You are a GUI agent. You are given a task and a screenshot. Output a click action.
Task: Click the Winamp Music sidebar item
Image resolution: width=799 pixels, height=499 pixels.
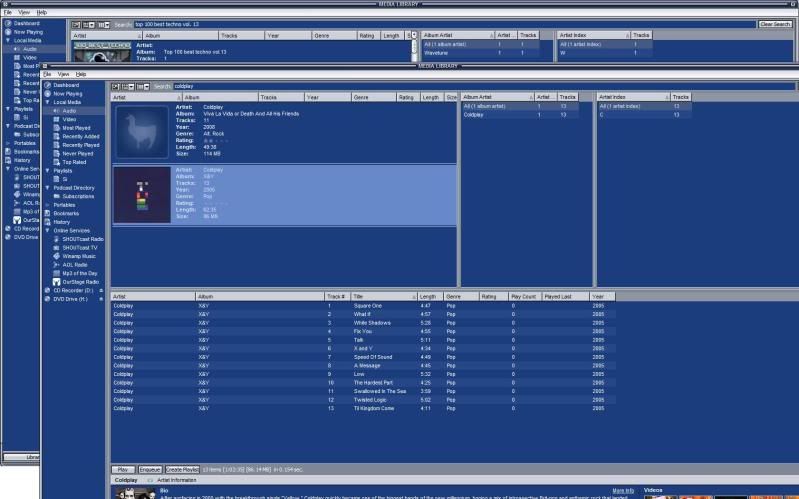click(80, 255)
